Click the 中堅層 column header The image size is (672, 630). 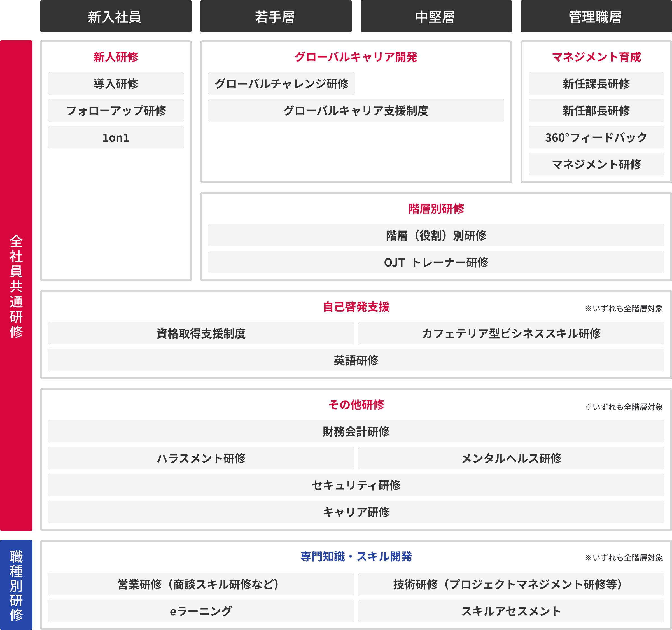(x=436, y=16)
